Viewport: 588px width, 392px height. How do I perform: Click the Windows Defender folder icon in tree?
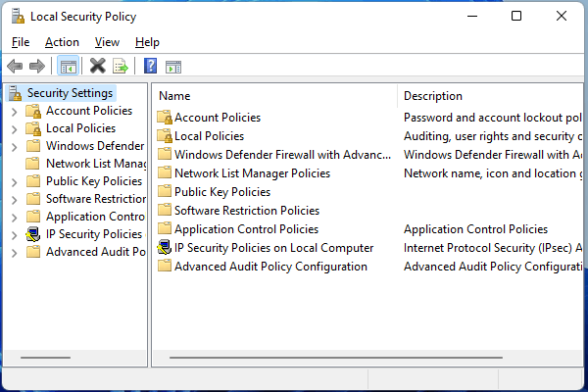(x=33, y=146)
